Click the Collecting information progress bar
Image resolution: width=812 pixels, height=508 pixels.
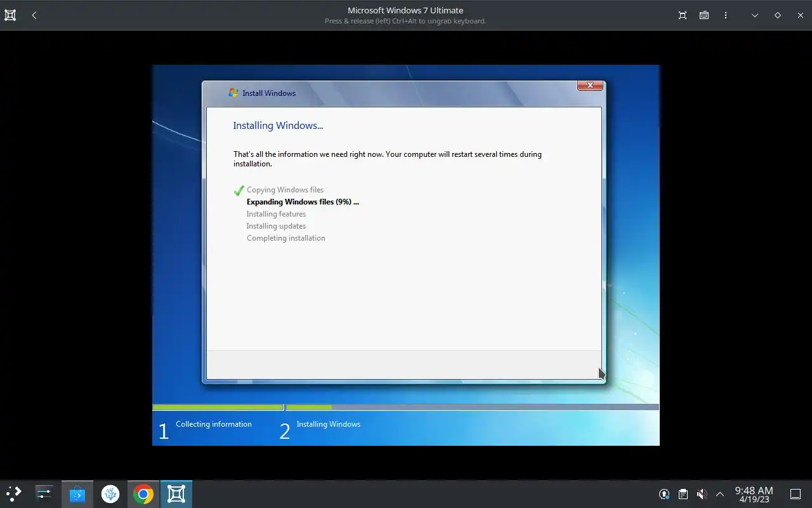pyautogui.click(x=218, y=407)
